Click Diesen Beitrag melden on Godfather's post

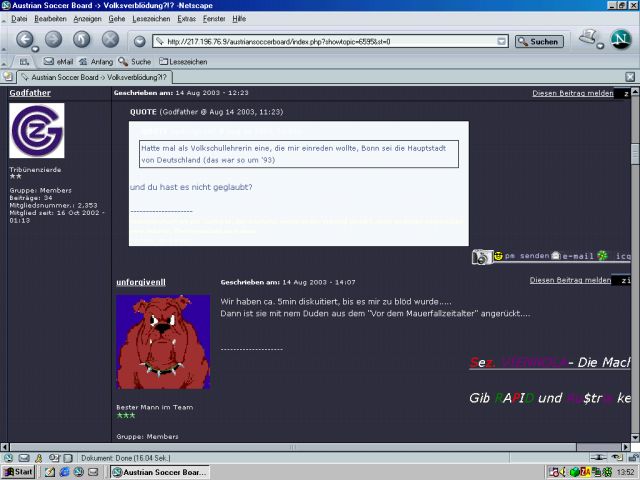[x=573, y=93]
